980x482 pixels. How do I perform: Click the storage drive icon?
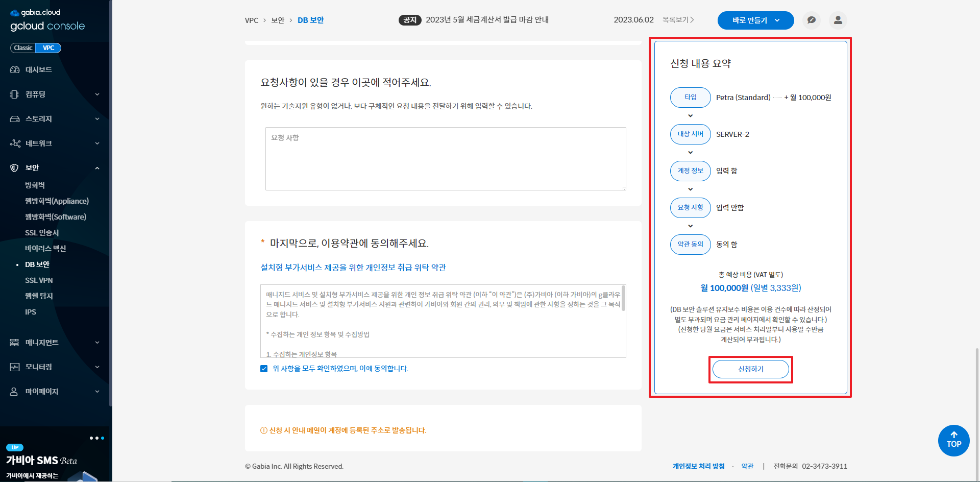[15, 119]
